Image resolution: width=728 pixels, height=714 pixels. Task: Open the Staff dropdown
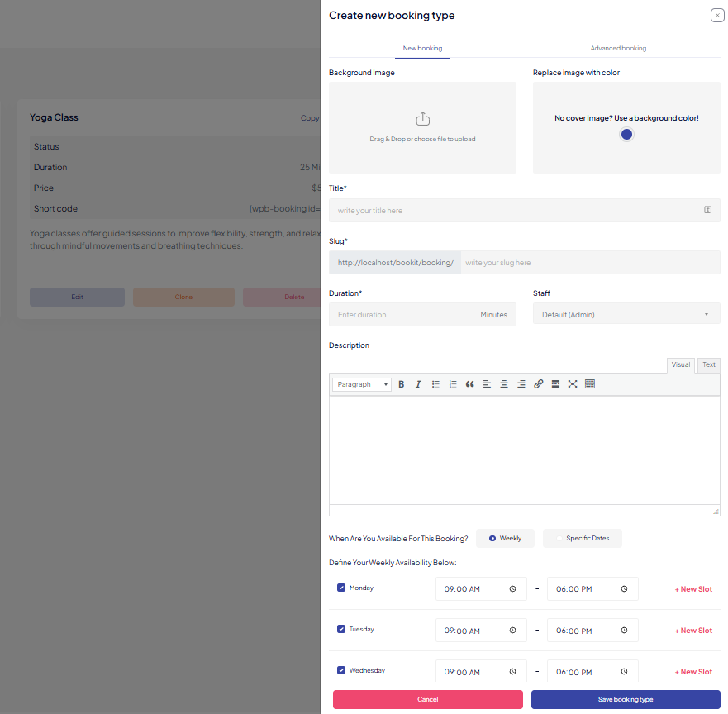click(626, 314)
